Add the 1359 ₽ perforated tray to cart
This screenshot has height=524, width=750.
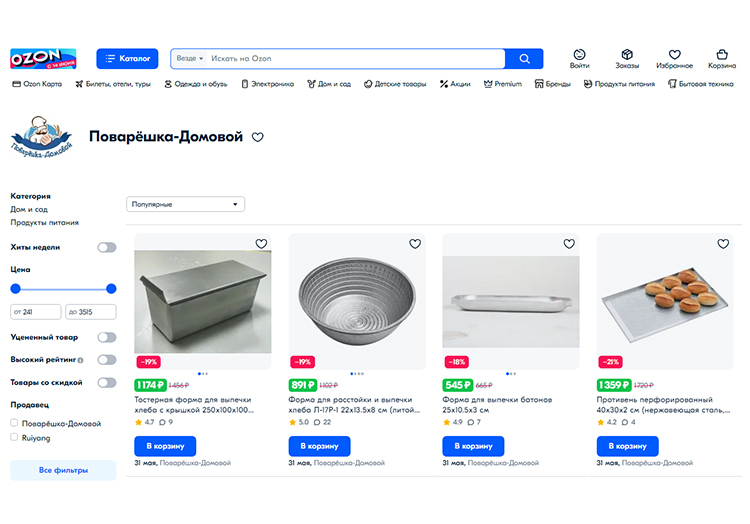[628, 446]
